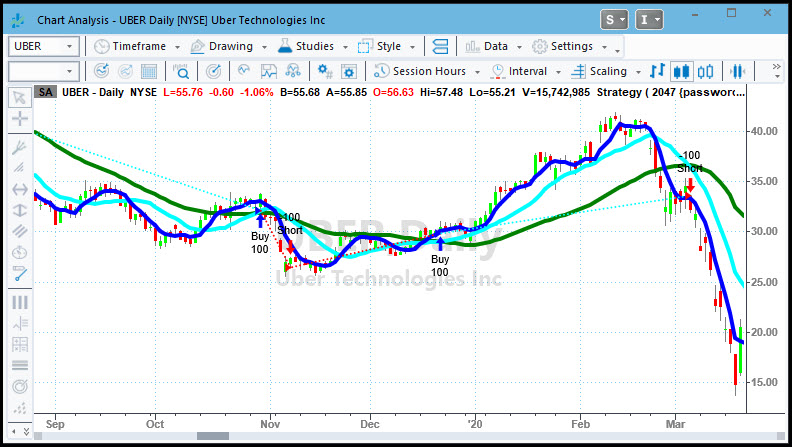Image resolution: width=792 pixels, height=447 pixels.
Task: Show hidden toolbar items double chevron
Action: (777, 67)
